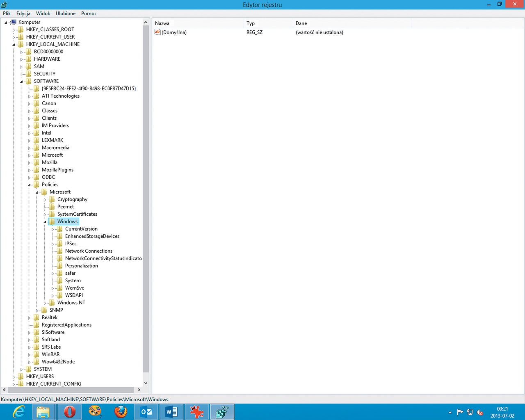Select the Network Connections key
Screen dimensions: 525x420
(89, 251)
